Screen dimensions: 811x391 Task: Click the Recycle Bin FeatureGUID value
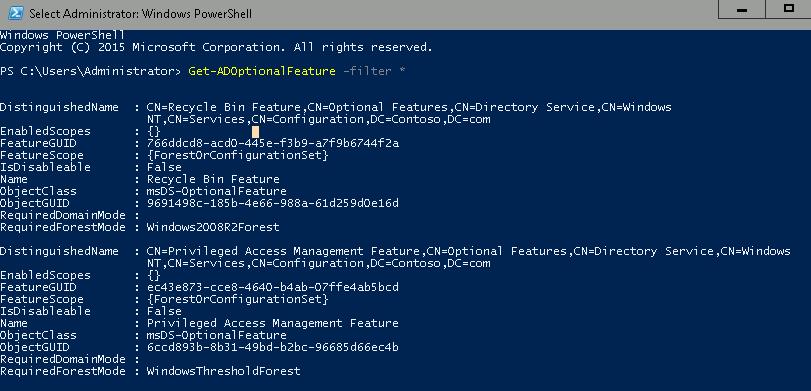pos(273,143)
